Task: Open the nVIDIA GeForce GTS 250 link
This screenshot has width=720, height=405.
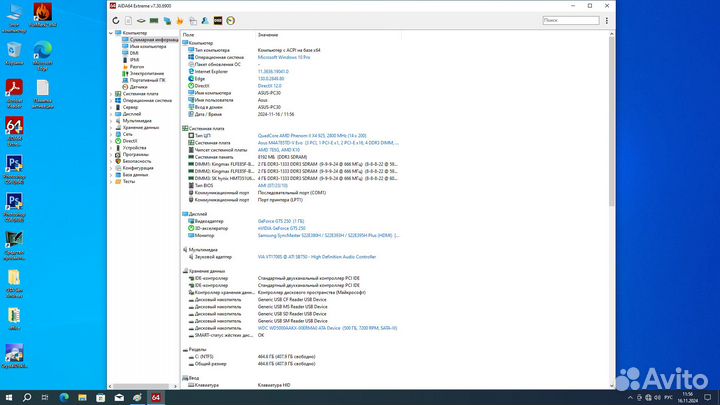Action: point(281,228)
